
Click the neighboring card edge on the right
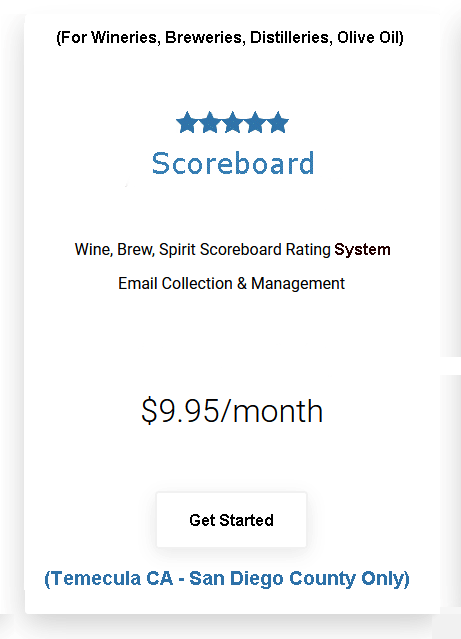(451, 183)
